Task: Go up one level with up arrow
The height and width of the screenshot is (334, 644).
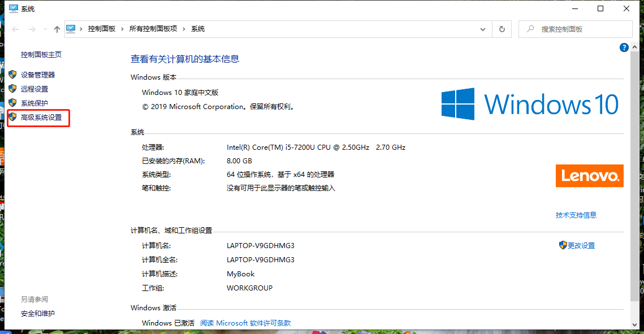Action: 57,29
